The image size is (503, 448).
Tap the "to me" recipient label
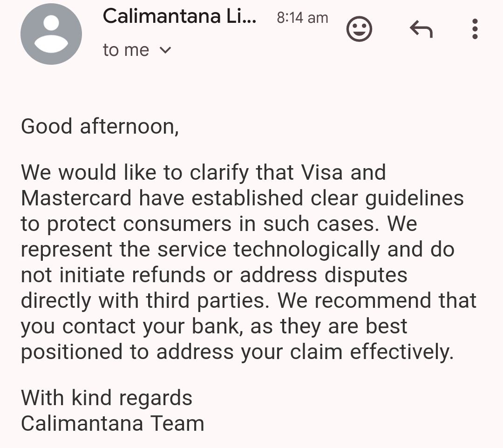[126, 50]
